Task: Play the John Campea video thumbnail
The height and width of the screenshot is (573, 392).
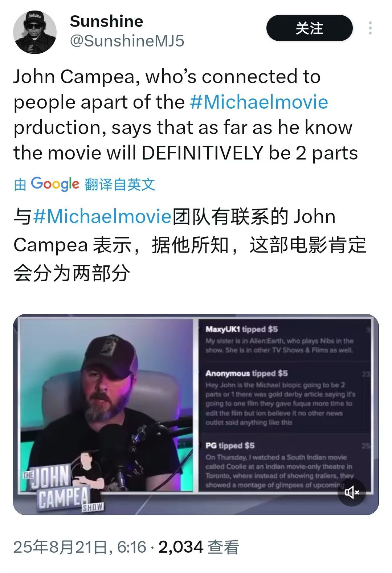Action: point(196,414)
